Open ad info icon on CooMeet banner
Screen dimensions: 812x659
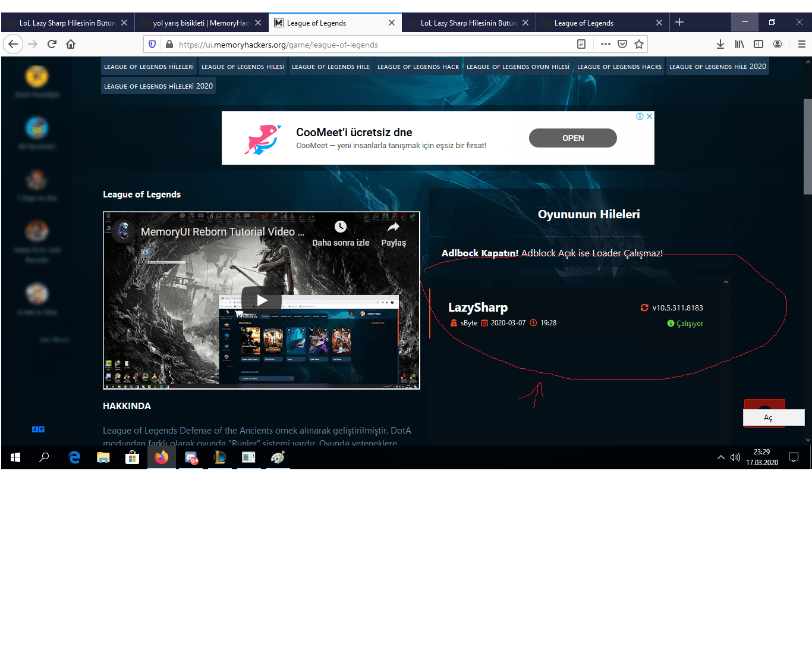pos(640,116)
